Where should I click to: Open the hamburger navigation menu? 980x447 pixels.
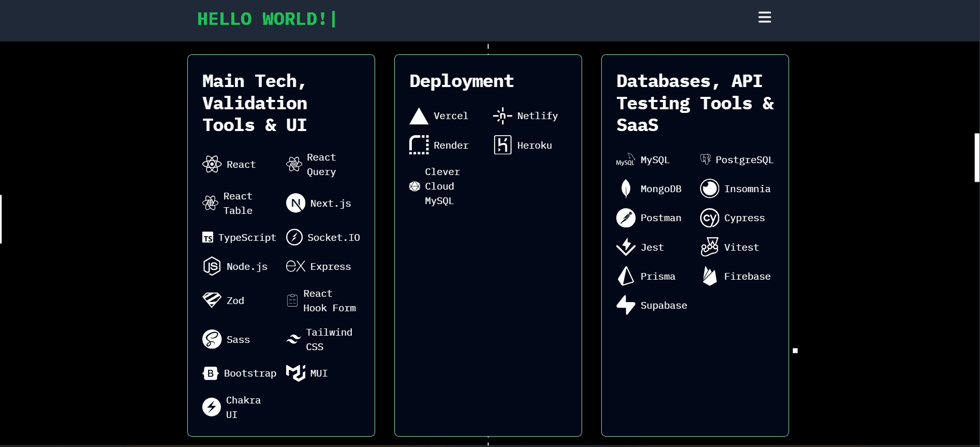coord(764,18)
